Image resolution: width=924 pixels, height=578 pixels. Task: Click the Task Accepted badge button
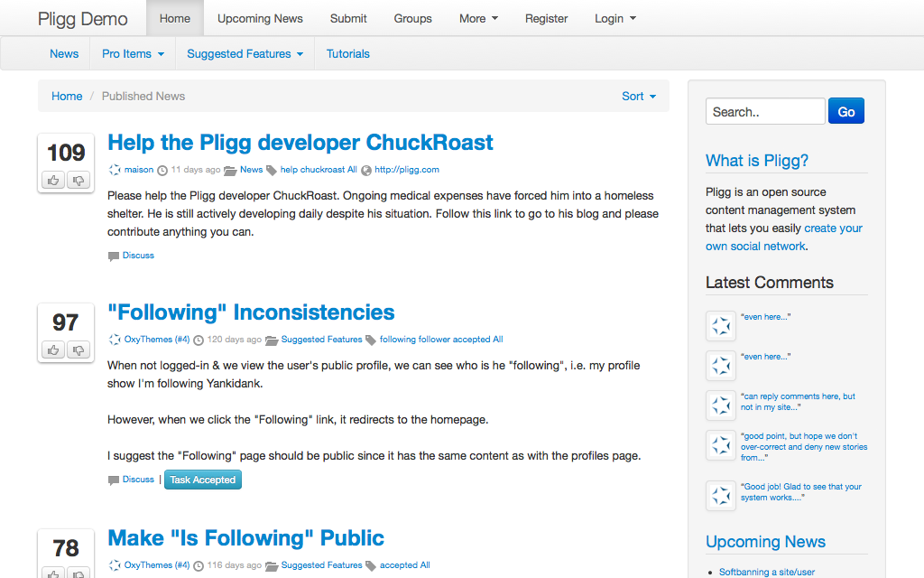tap(203, 480)
